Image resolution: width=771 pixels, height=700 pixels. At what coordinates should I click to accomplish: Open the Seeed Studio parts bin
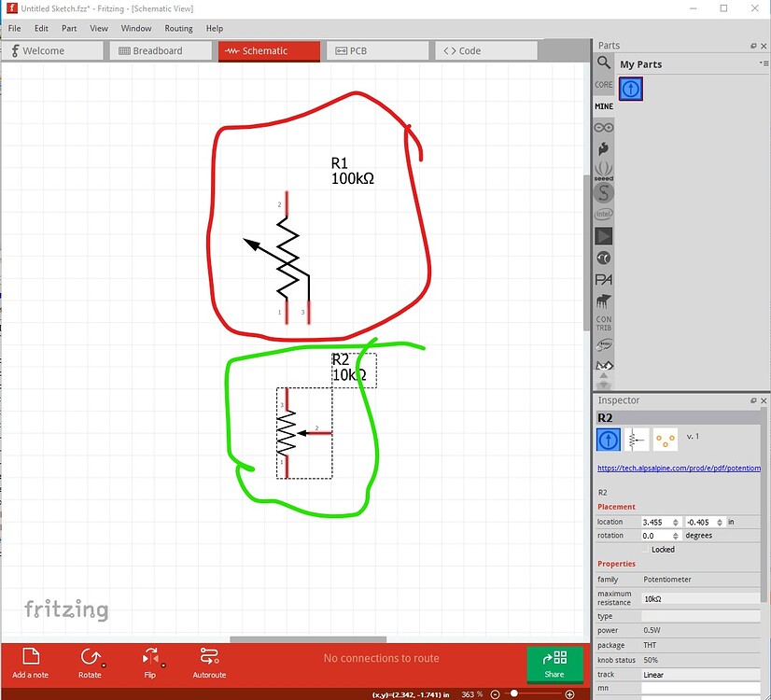604,173
